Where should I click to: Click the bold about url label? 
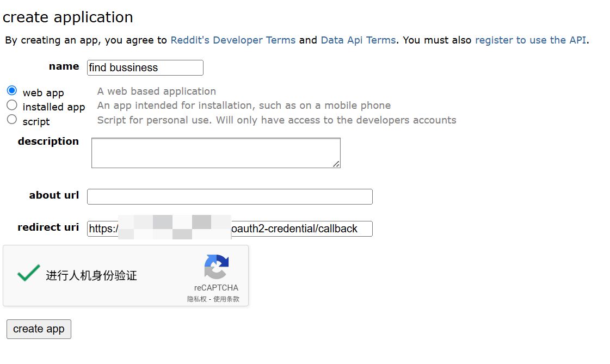point(54,195)
